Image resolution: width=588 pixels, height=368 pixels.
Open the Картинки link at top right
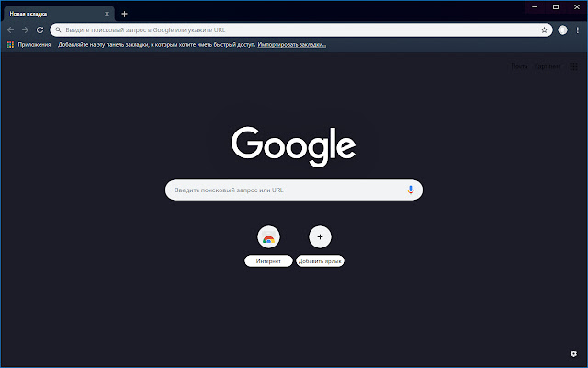[548, 66]
